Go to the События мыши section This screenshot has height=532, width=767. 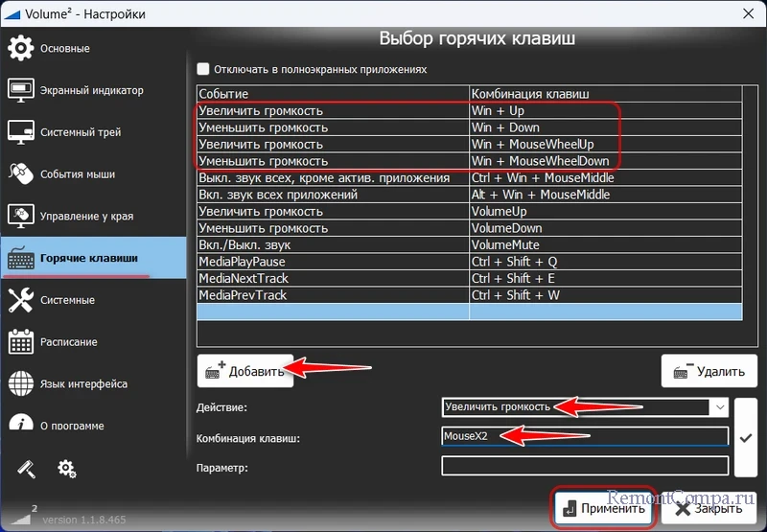(93, 174)
